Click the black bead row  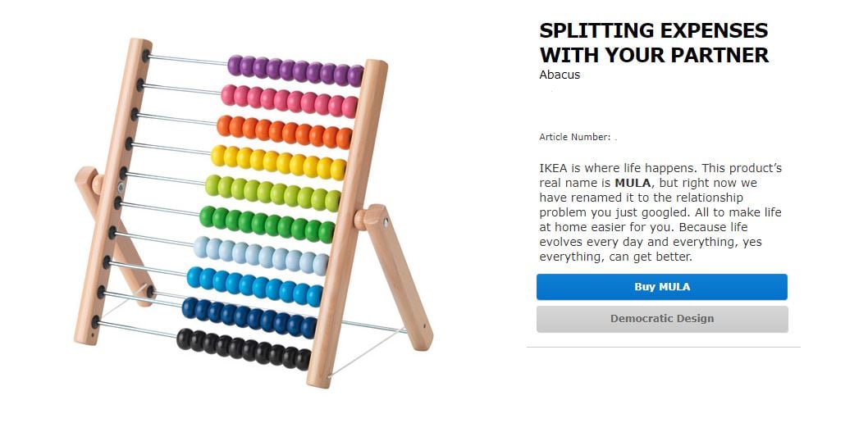pos(244,349)
